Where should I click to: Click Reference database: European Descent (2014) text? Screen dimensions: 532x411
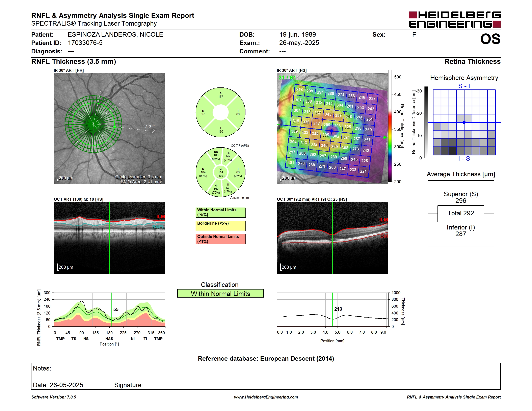click(266, 358)
